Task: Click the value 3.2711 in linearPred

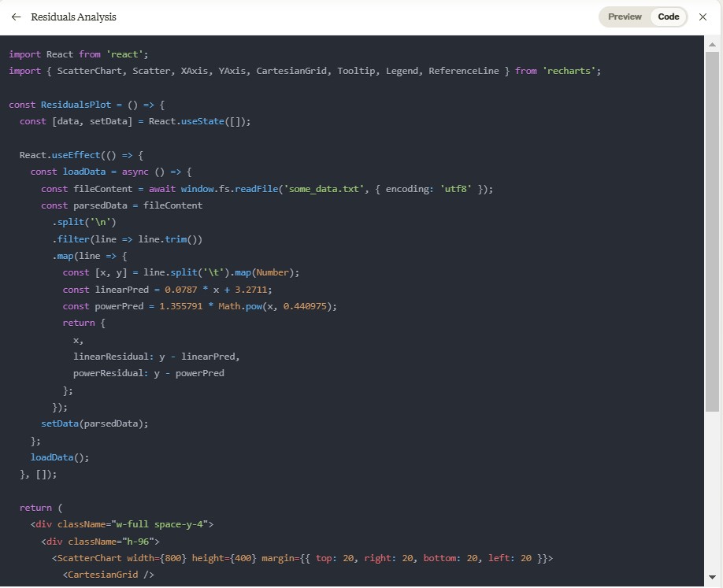Action: [250, 290]
